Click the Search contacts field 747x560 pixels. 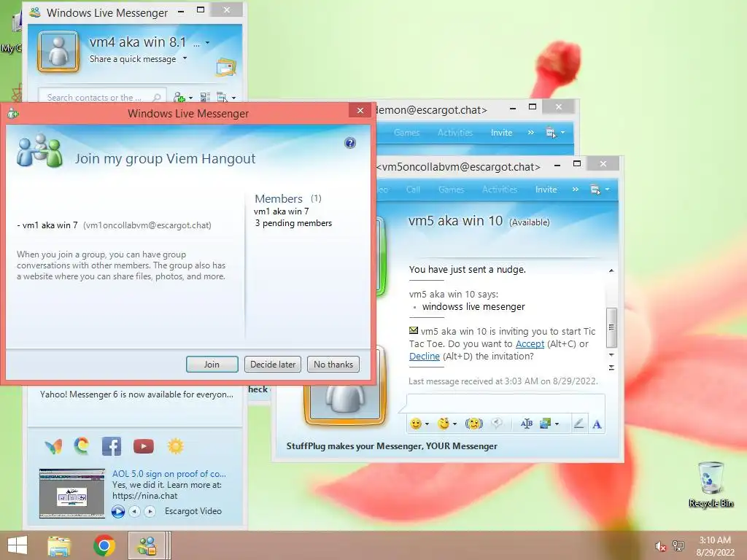[x=102, y=97]
